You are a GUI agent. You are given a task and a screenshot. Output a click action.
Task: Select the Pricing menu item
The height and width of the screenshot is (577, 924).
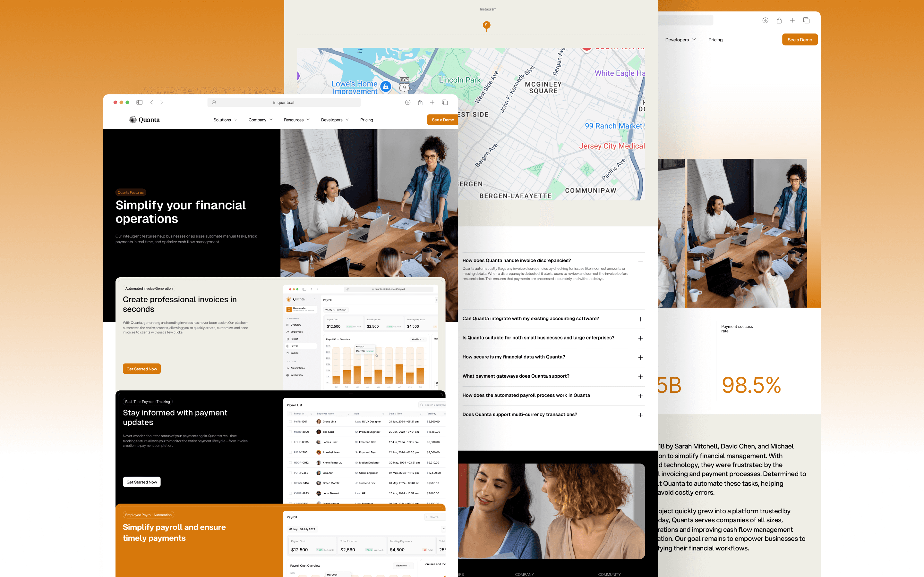(366, 120)
